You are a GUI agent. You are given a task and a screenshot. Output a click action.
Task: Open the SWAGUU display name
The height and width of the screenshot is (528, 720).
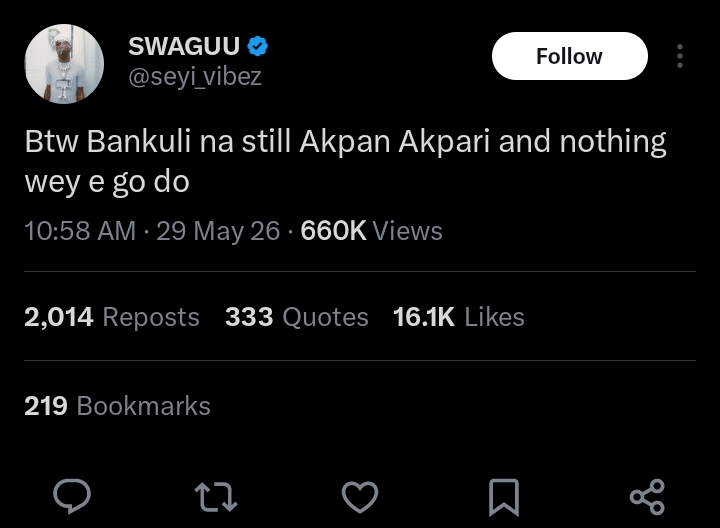pyautogui.click(x=184, y=46)
